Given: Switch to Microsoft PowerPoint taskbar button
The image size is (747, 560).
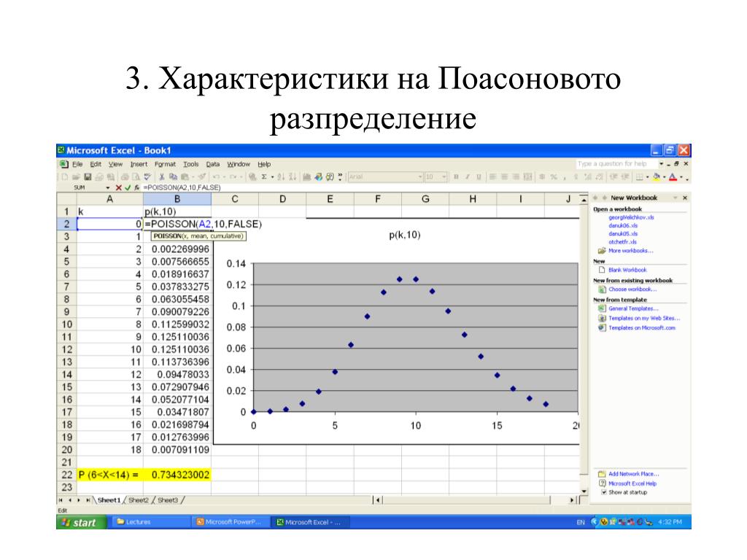Looking at the screenshot, I should click(x=231, y=522).
